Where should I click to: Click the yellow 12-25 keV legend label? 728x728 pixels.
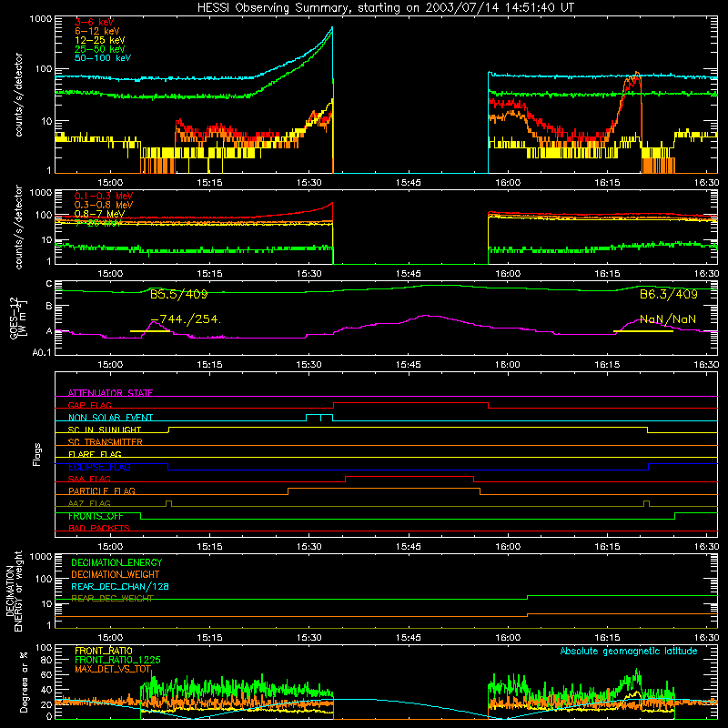pyautogui.click(x=99, y=40)
